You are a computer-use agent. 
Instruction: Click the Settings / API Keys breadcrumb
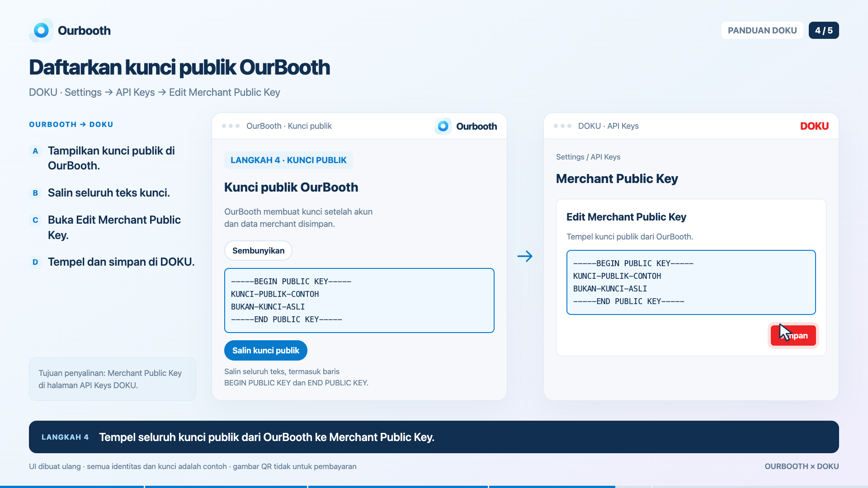pyautogui.click(x=588, y=157)
